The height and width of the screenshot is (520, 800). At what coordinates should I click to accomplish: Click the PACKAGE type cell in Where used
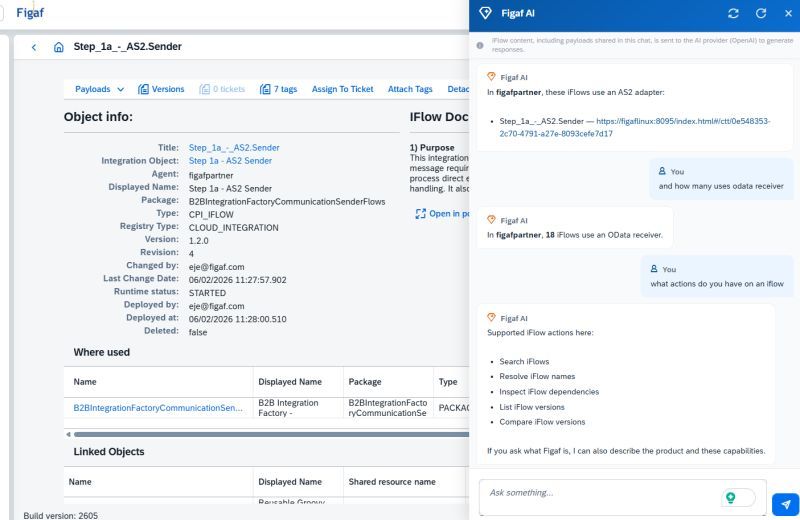click(453, 408)
